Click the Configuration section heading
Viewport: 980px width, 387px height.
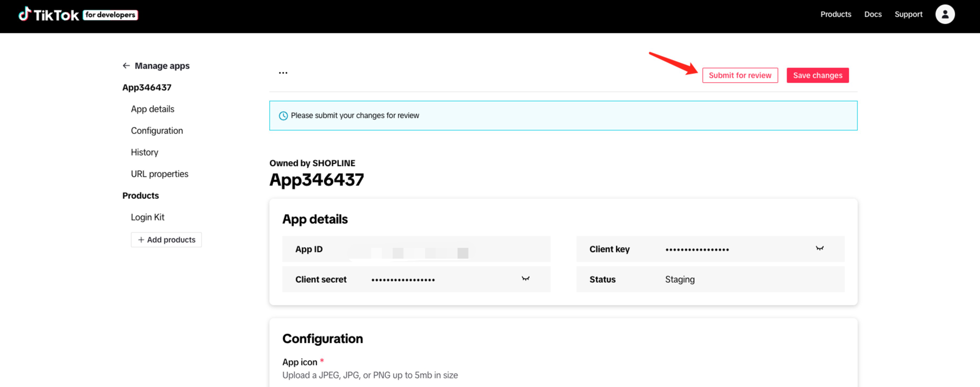323,338
